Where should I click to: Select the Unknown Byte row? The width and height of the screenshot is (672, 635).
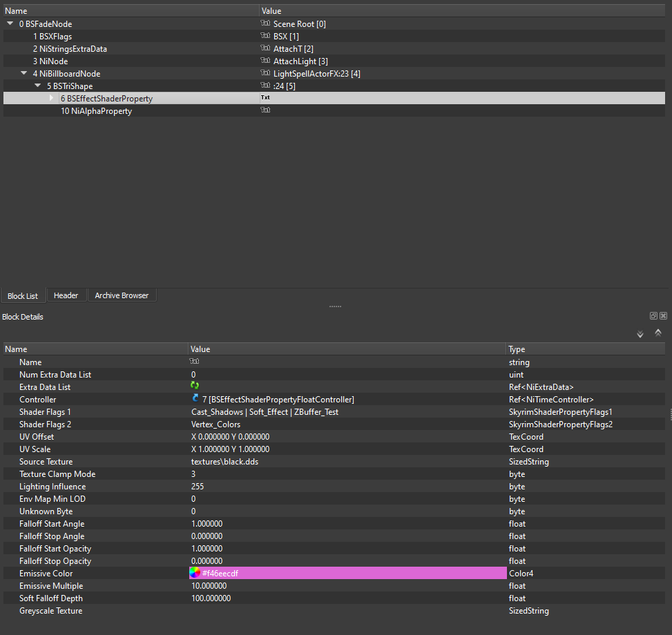(334, 511)
